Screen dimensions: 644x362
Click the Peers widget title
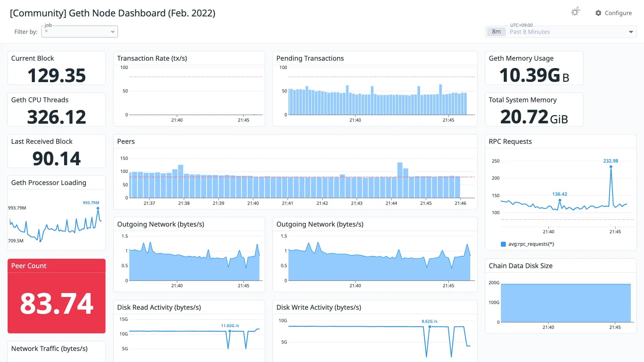click(126, 141)
